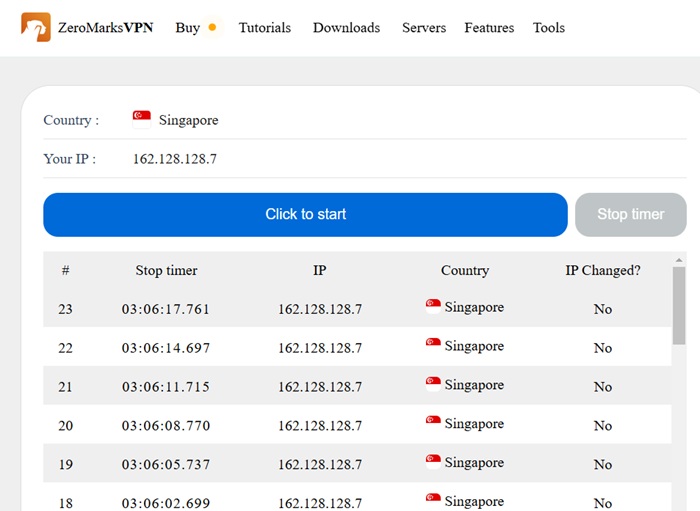Click the No value in row 23
Viewport: 700px width, 511px height.
coord(603,309)
